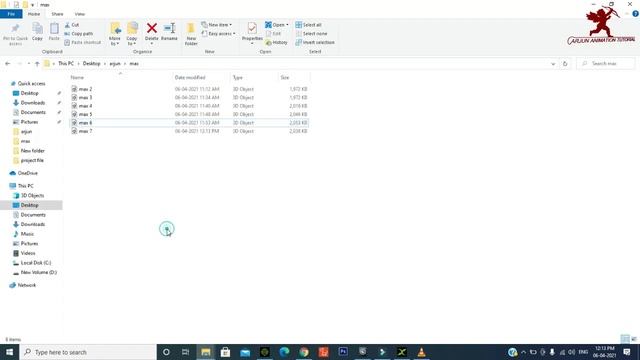Click the Windows Start button
Screen dimensions: 640x360
click(x=9, y=352)
